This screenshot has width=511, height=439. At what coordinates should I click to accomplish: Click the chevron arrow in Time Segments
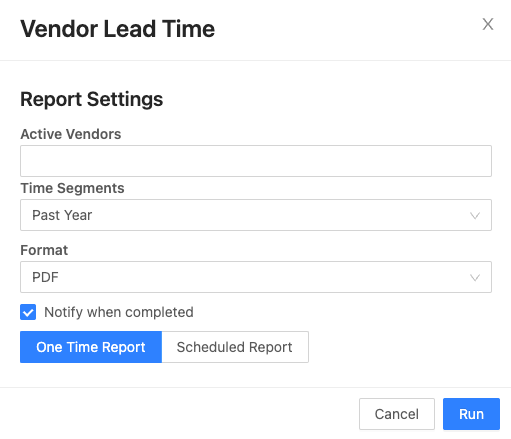pos(475,215)
